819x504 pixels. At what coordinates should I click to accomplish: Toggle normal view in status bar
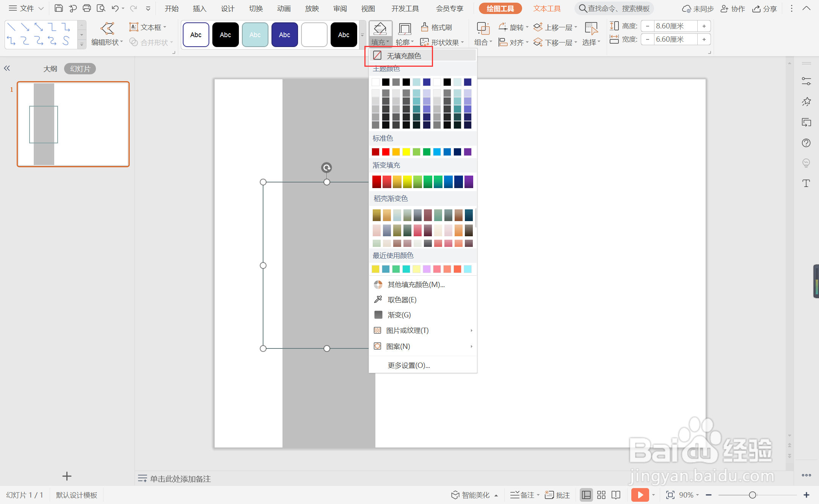pos(586,495)
